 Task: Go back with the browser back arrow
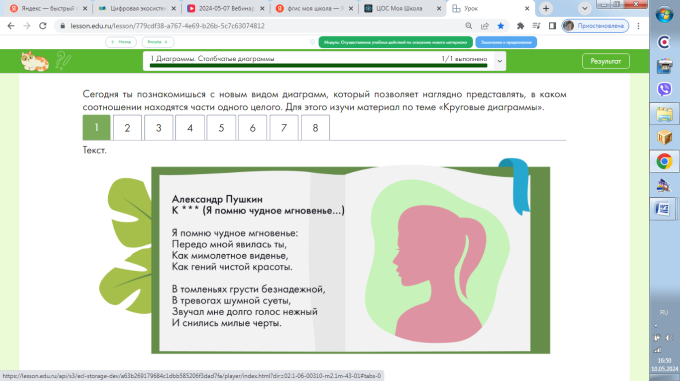(11, 26)
